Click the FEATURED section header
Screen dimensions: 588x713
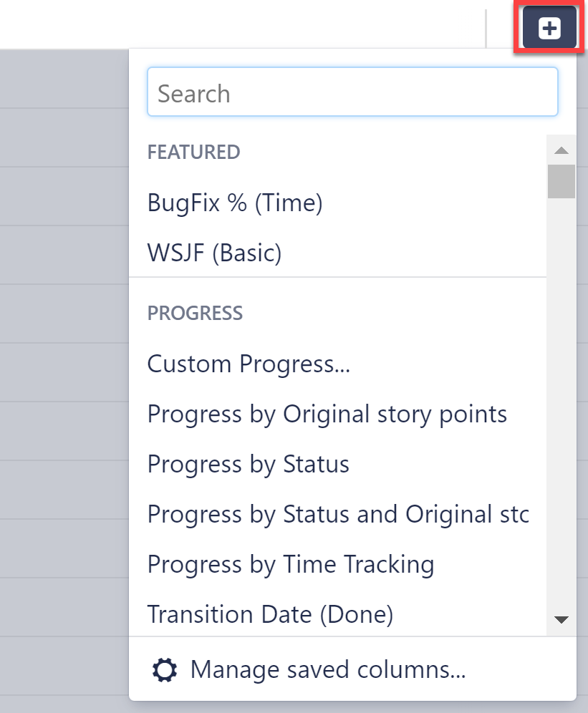(193, 152)
